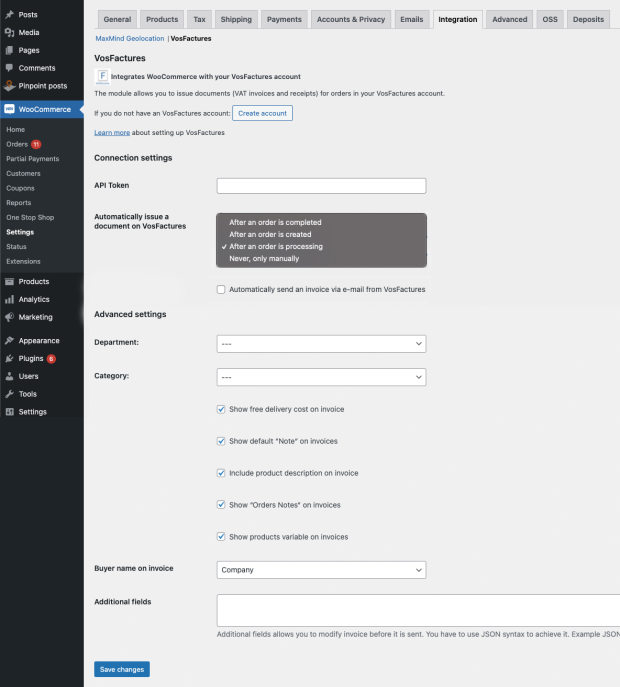
Task: Open the MaxMind Geolocation section link
Action: click(130, 39)
